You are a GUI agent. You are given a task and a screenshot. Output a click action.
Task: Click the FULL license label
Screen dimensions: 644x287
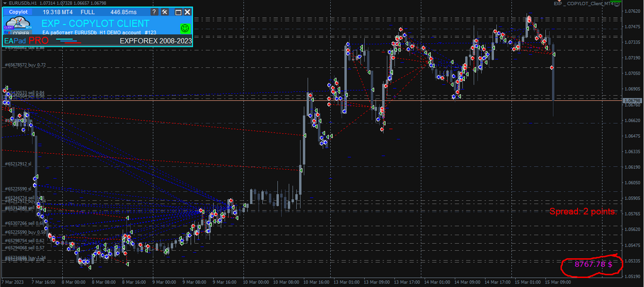(x=87, y=12)
